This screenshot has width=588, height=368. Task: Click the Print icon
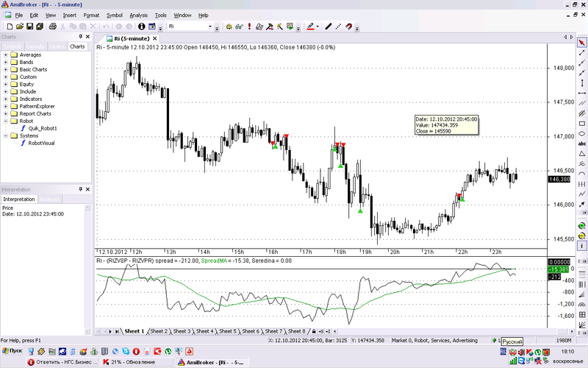54,26
